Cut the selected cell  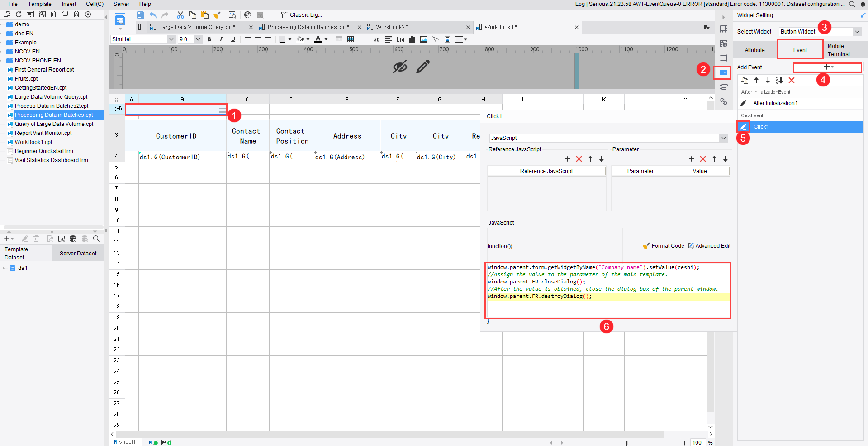tap(180, 15)
